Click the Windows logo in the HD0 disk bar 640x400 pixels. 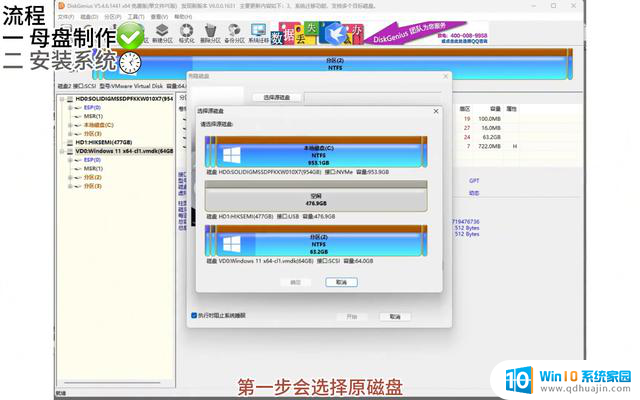[232, 155]
